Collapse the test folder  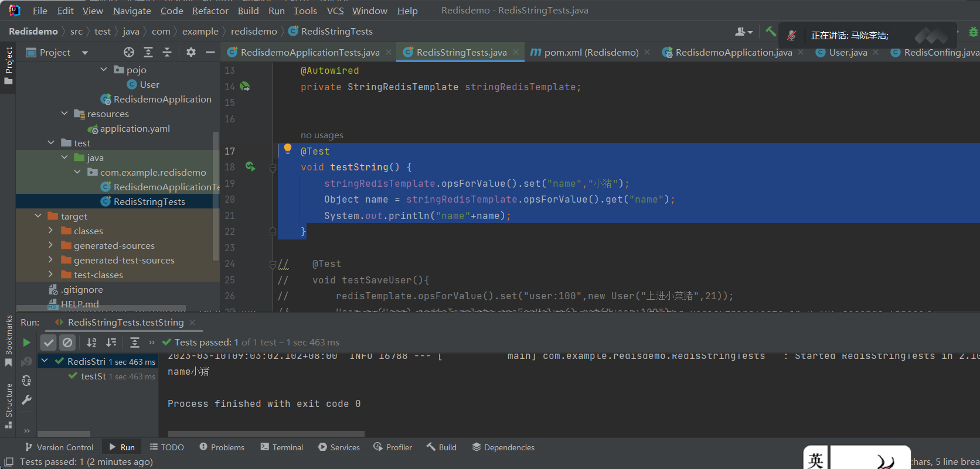pyautogui.click(x=51, y=143)
